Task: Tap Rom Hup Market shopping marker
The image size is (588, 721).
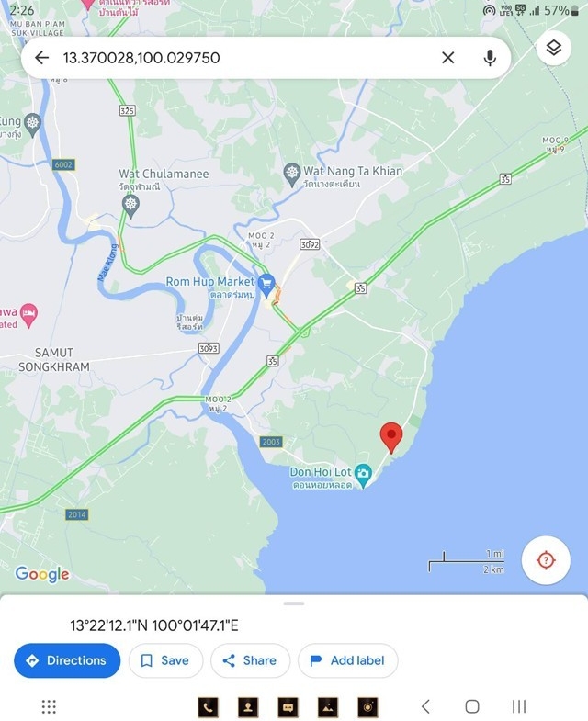Action: 266,286
